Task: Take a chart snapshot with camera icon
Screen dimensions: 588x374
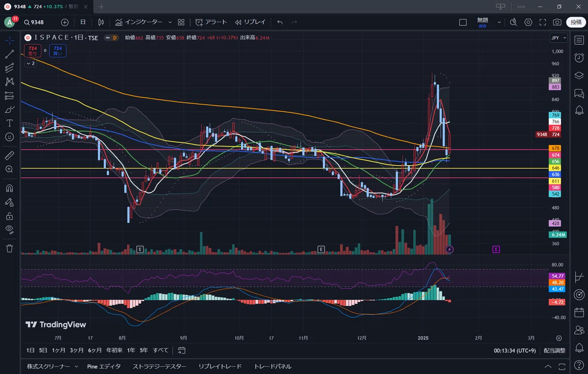Action: (557, 22)
